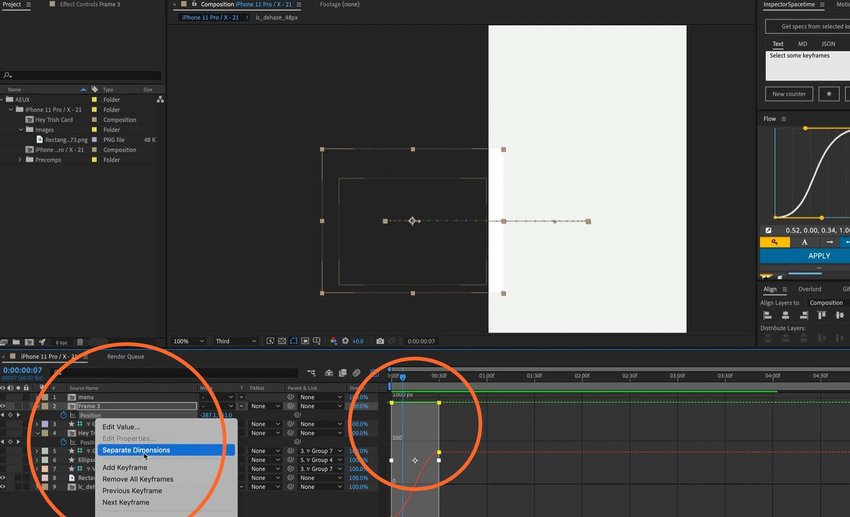Toggle the Frame 3 Position stopwatch
This screenshot has width=850, height=517.
pyautogui.click(x=63, y=415)
